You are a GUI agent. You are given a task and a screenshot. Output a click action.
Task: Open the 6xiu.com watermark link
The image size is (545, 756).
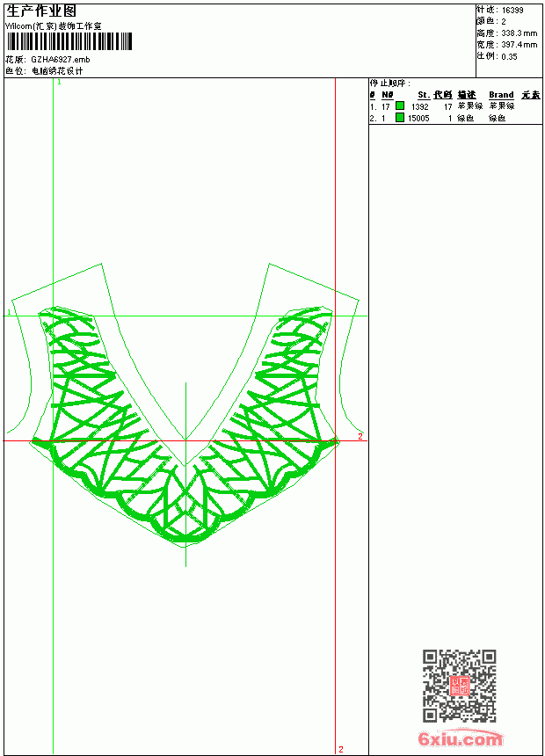[x=460, y=738]
